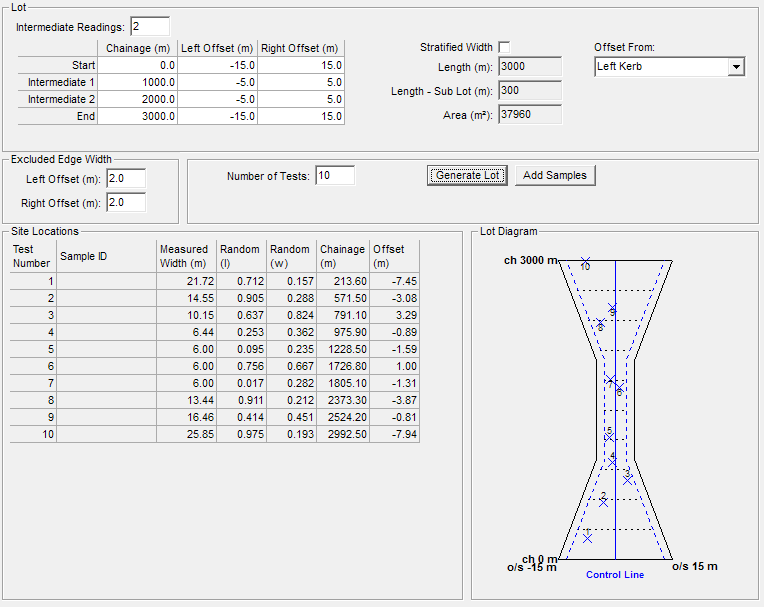Viewport: 764px width, 607px height.
Task: Enable the Stratified Width checkbox
Action: click(x=504, y=47)
